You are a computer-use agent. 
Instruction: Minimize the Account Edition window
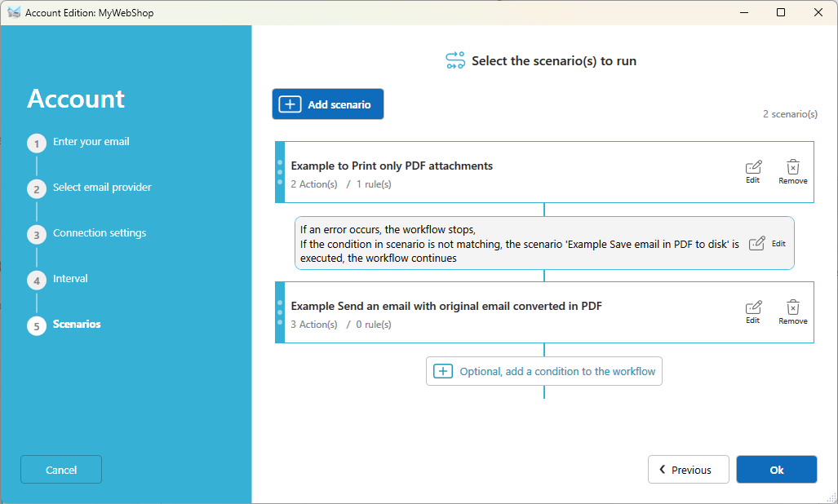point(744,12)
